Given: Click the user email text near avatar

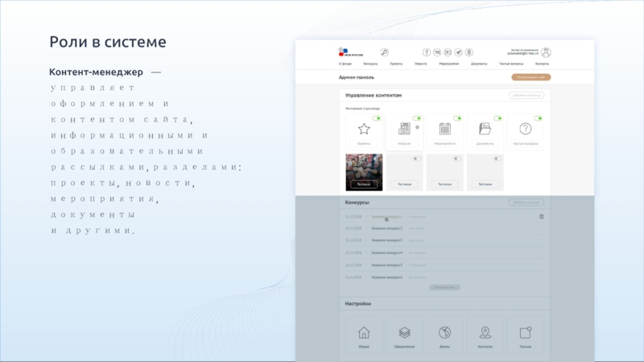Looking at the screenshot, I should (x=522, y=53).
